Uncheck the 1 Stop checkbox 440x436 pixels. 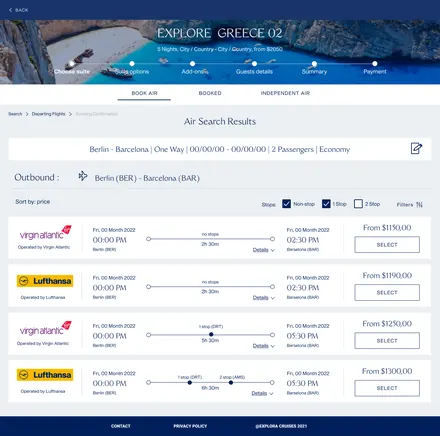326,204
